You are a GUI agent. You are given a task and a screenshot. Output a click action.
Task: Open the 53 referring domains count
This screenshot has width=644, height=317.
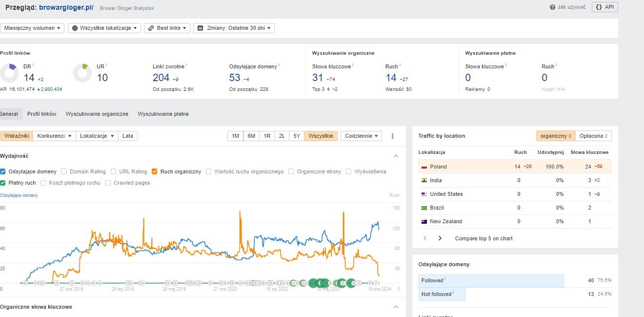tap(235, 78)
